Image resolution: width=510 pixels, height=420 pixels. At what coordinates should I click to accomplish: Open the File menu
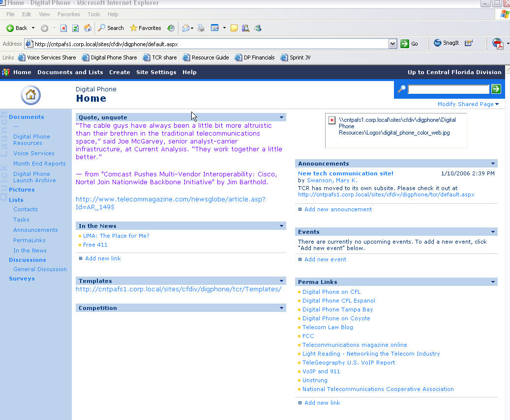point(10,14)
